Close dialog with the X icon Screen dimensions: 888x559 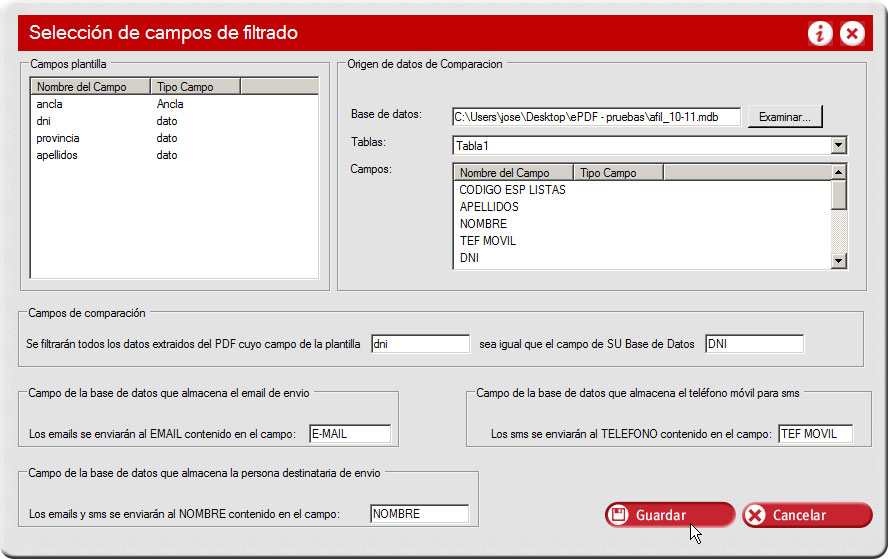pos(852,33)
